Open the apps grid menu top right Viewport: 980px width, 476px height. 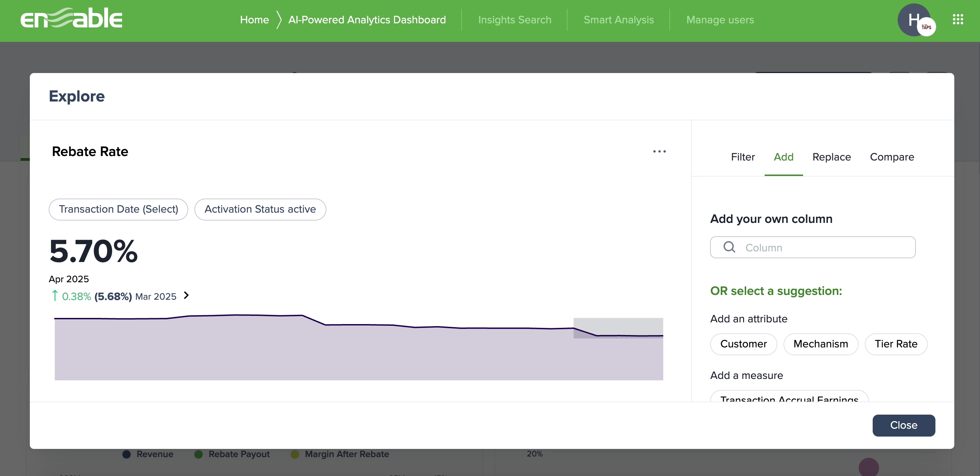(x=958, y=20)
